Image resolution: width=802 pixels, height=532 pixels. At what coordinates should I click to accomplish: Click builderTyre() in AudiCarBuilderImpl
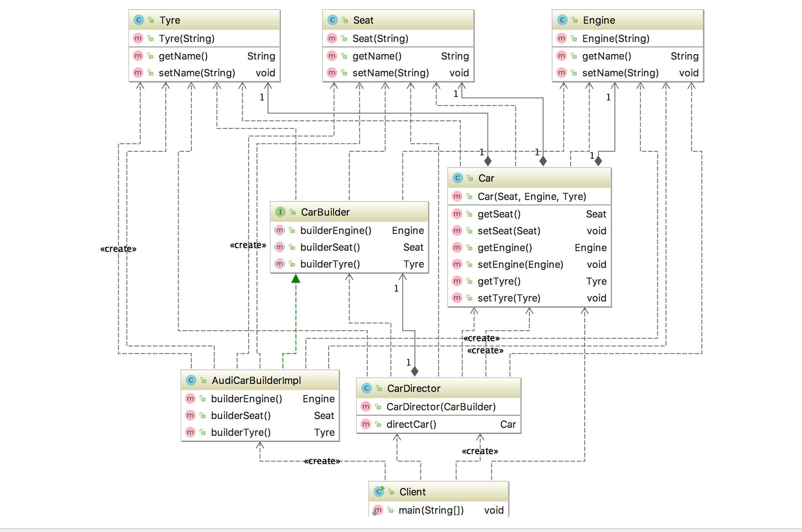[x=241, y=432]
